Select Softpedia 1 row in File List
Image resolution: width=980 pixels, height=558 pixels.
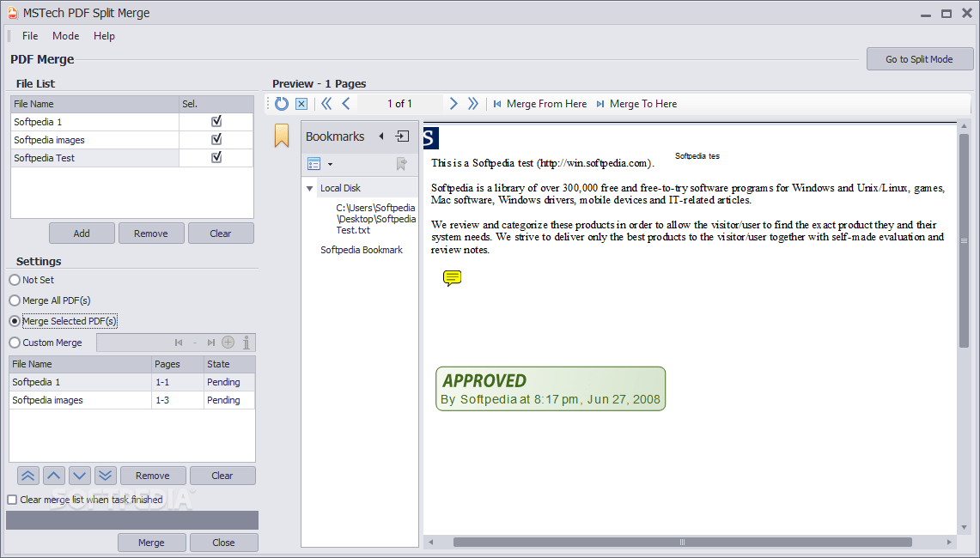pyautogui.click(x=132, y=122)
